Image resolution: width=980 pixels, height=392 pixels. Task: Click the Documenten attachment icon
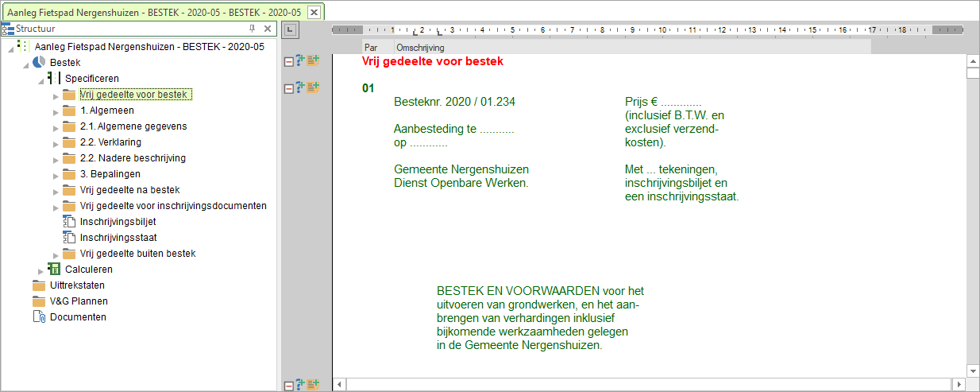[x=39, y=317]
